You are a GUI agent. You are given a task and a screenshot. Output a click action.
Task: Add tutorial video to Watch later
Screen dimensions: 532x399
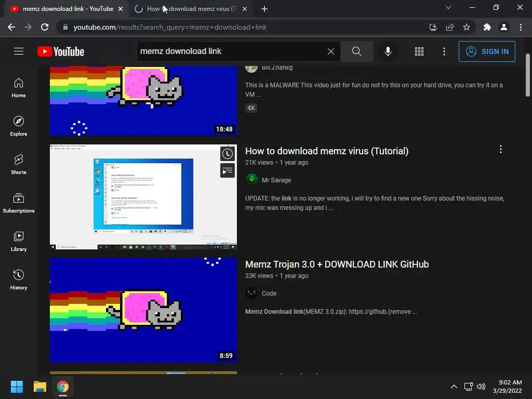click(x=228, y=154)
